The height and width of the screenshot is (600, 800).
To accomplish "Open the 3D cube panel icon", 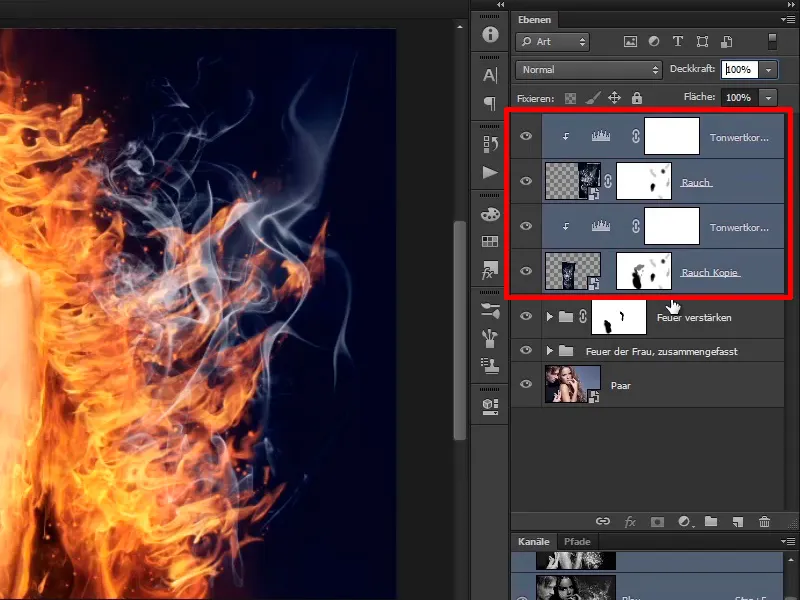I will (x=490, y=407).
